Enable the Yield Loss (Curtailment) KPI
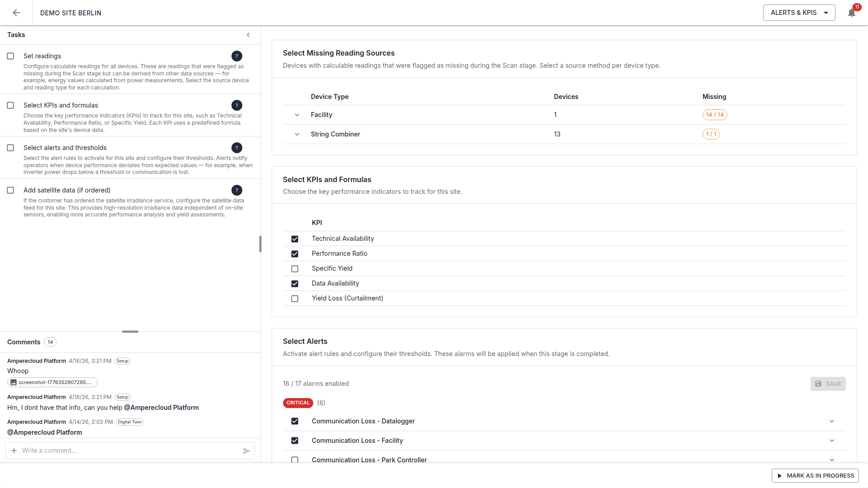The width and height of the screenshot is (868, 488). 295,299
